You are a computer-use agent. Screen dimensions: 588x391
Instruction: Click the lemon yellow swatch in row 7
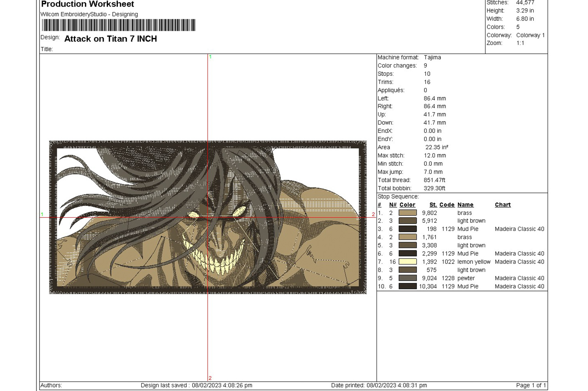pyautogui.click(x=408, y=262)
